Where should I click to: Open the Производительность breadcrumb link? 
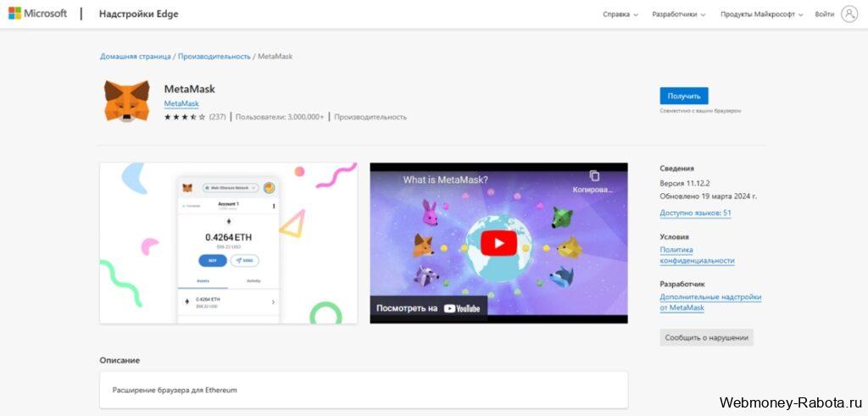pyautogui.click(x=214, y=57)
